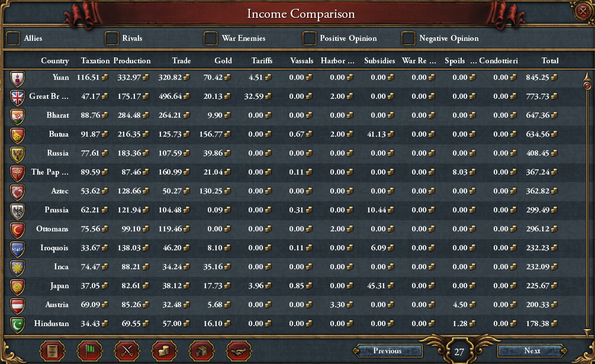Sort by the Taxation column header

click(95, 60)
